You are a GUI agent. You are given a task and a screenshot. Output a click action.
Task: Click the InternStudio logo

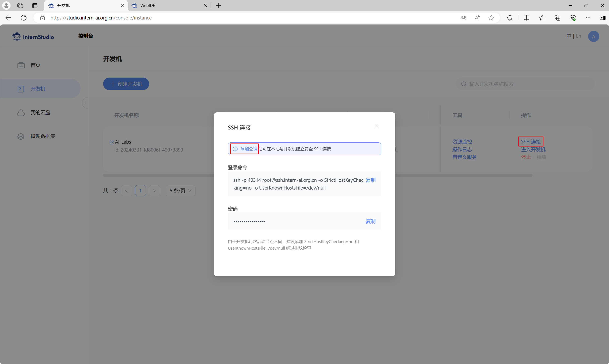[33, 37]
